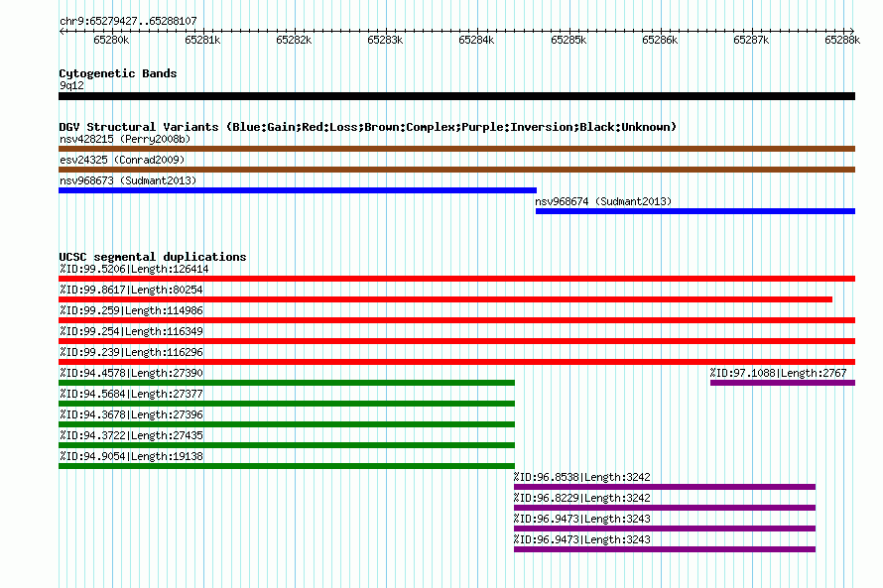This screenshot has width=883, height=588.
Task: Select the purple bar under %ID:96.8229
Action: tap(665, 508)
